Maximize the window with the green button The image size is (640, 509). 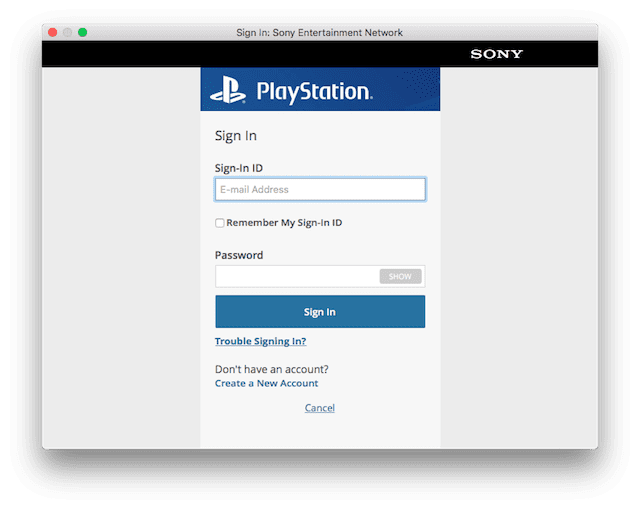pos(83,33)
